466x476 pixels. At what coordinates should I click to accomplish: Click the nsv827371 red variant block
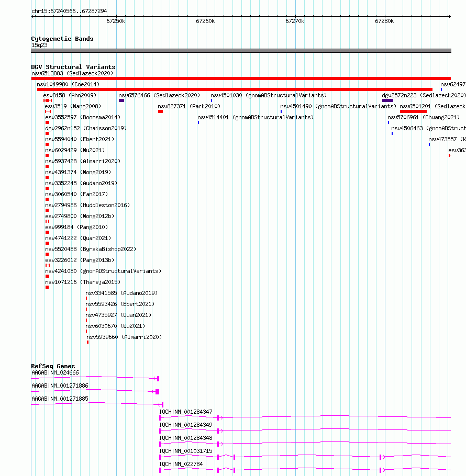(x=160, y=111)
